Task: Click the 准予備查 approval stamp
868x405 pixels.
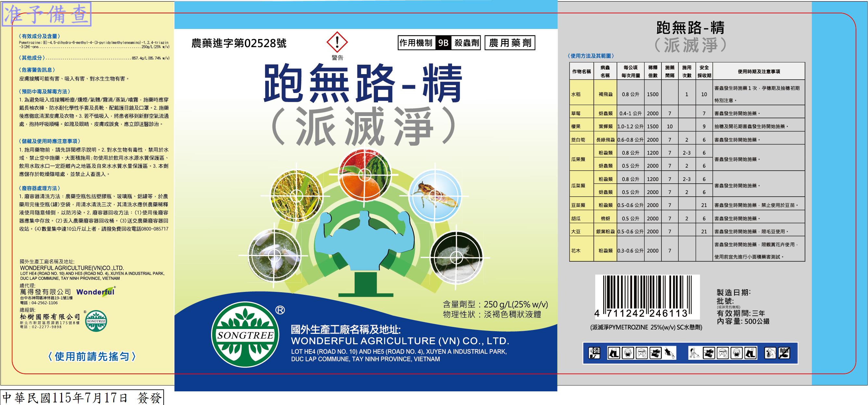Action: pos(46,15)
